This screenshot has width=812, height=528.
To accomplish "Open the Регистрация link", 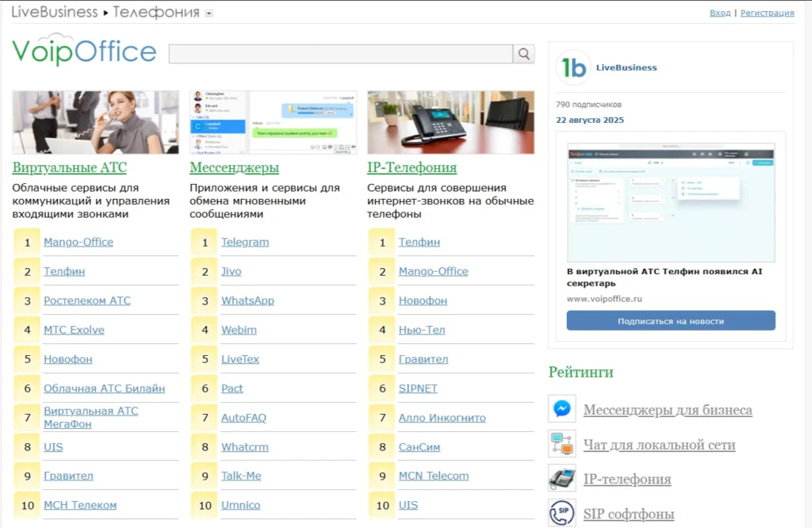I will (x=767, y=13).
